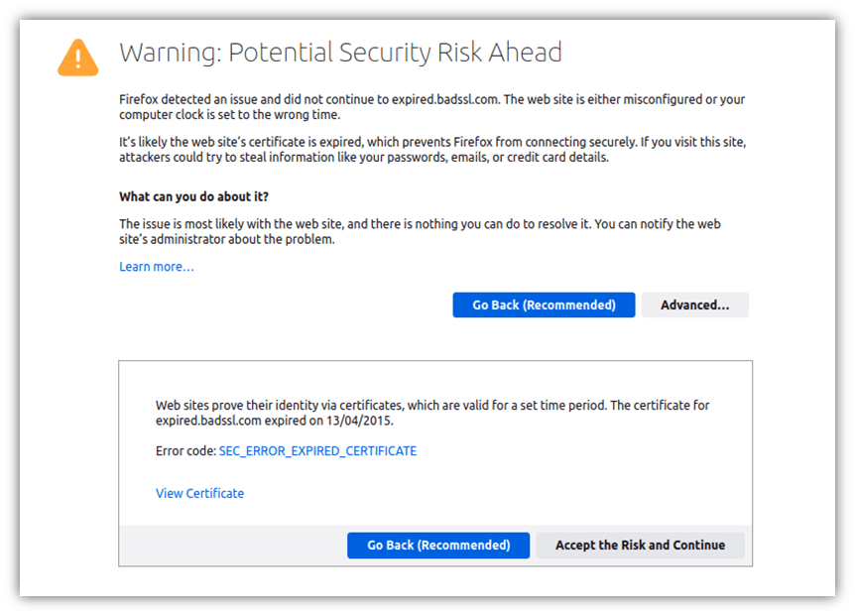Click the SEC_ERROR_EXPIRED_CERTIFICATE error code link

(317, 450)
